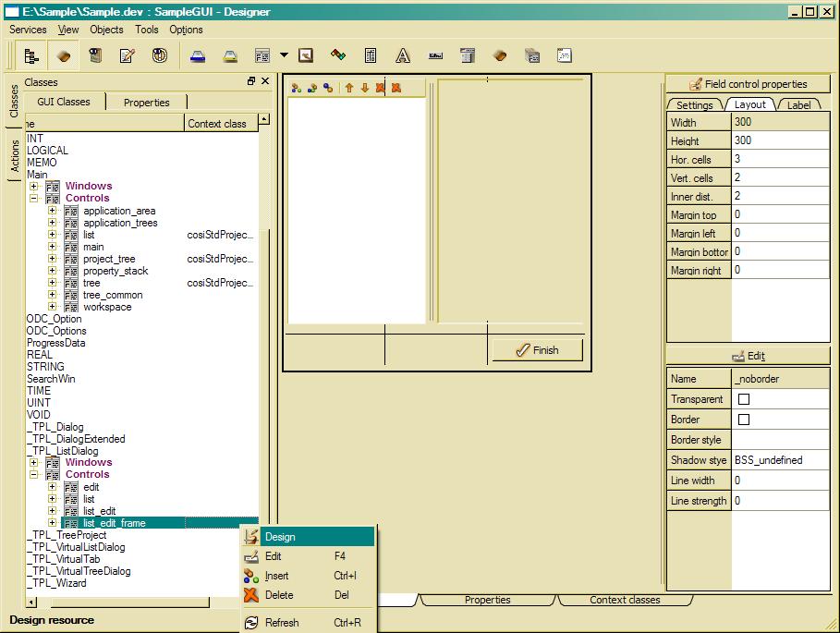Choose Design from the context menu
This screenshot has height=633, width=840.
[279, 537]
